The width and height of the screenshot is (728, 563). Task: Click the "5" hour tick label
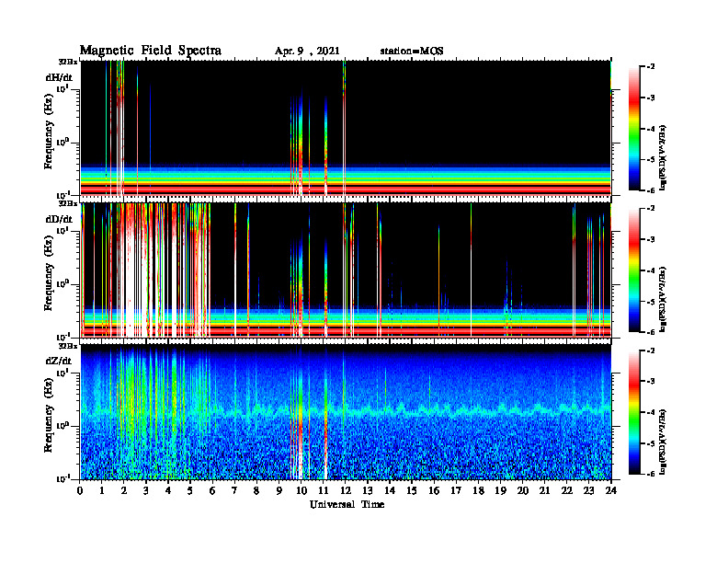click(x=190, y=490)
